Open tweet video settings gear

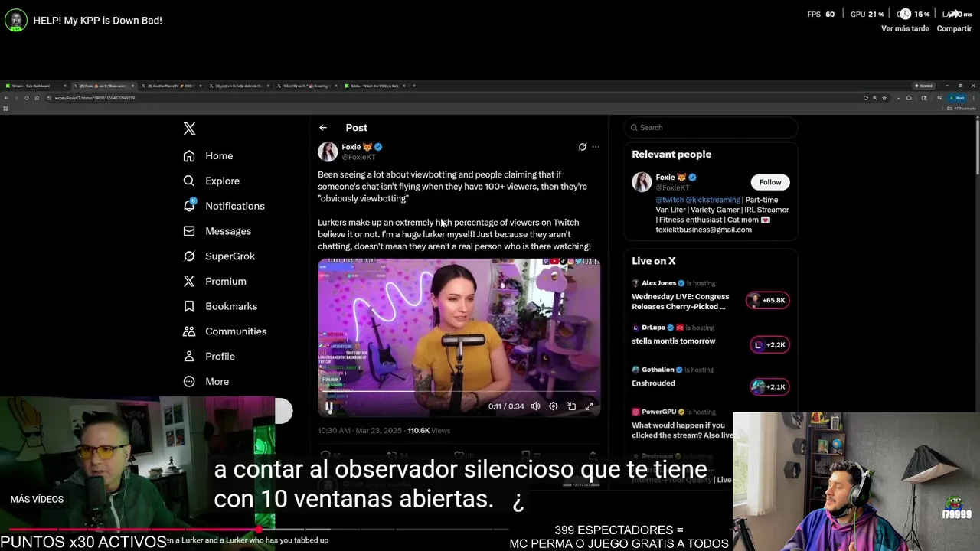point(554,406)
